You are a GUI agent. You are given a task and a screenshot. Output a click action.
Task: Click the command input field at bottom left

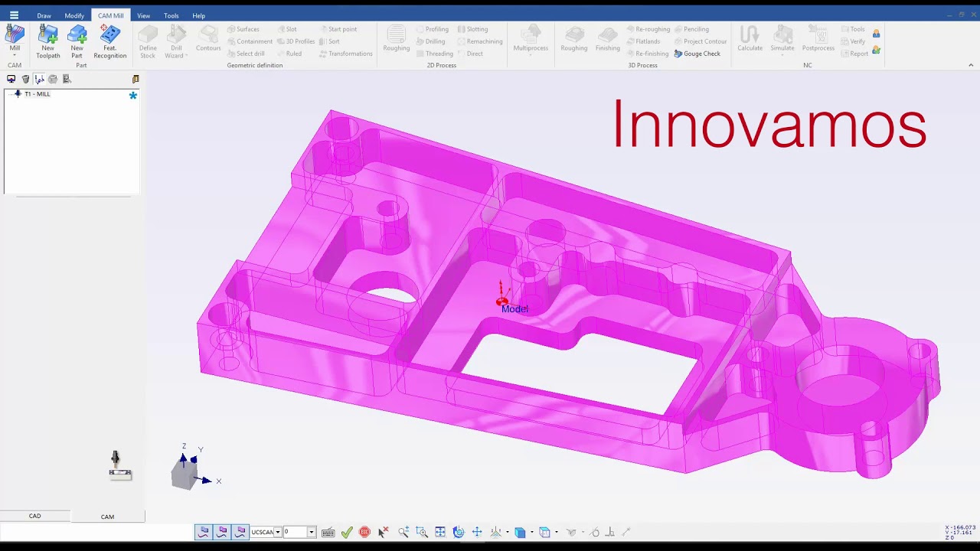click(x=96, y=532)
